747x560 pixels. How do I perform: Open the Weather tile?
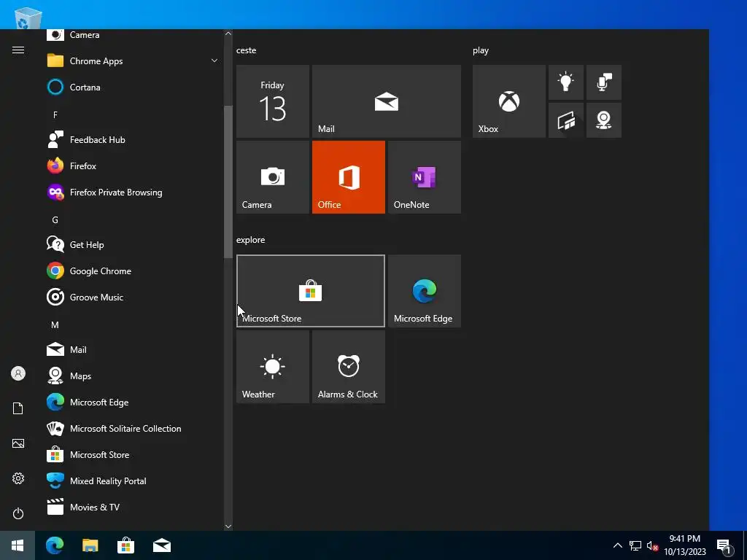273,367
